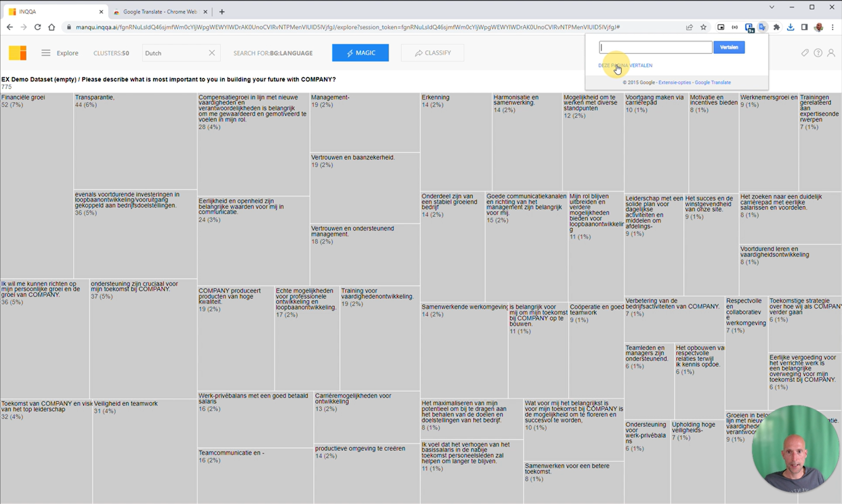Bookmark the page with the star icon
842x504 pixels.
[703, 27]
